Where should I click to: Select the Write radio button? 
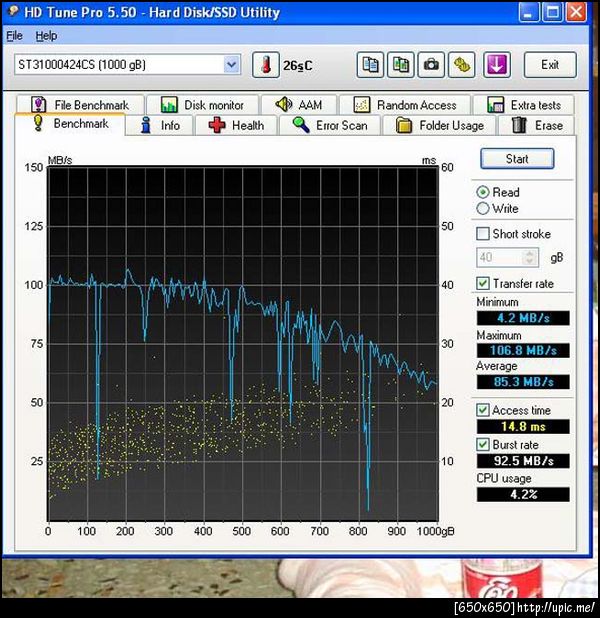pyautogui.click(x=483, y=208)
